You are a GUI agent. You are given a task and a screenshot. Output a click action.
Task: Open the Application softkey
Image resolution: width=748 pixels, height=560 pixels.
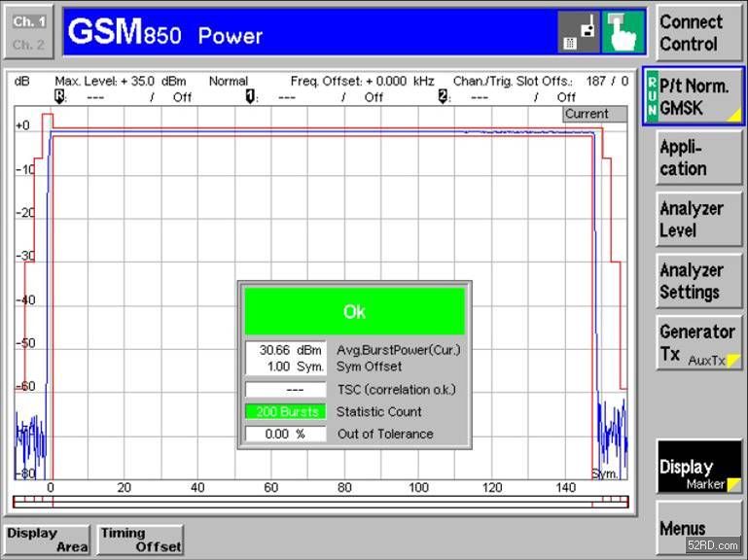[x=698, y=157]
